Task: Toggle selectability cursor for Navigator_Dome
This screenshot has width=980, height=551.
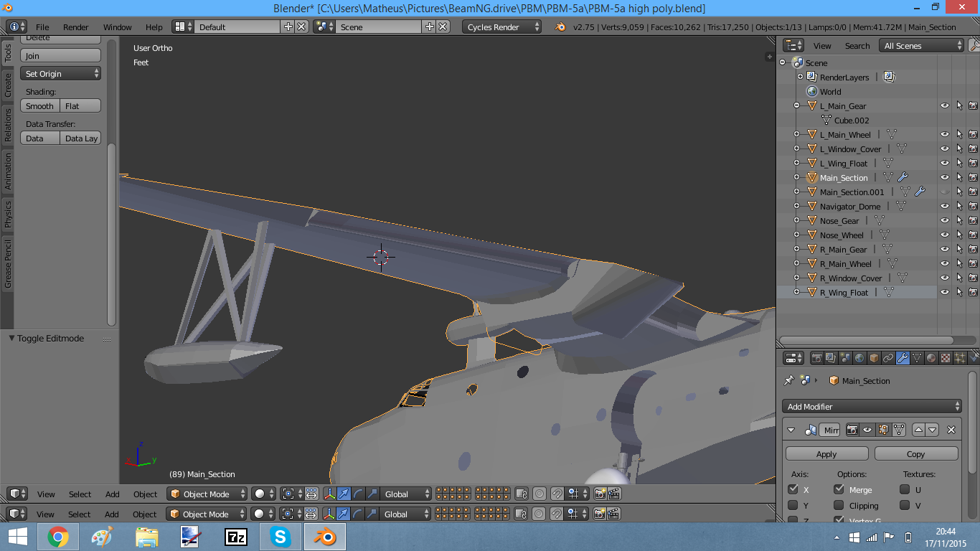Action: 959,206
